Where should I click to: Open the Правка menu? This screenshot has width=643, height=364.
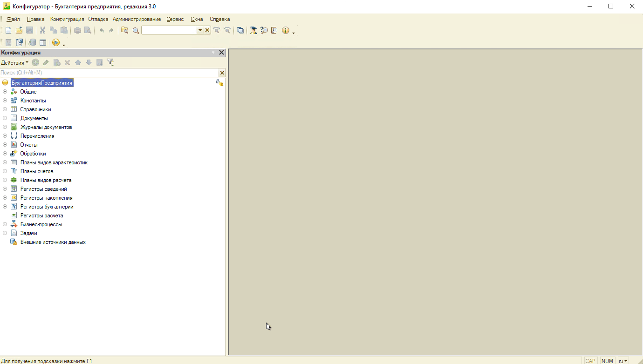(x=35, y=19)
